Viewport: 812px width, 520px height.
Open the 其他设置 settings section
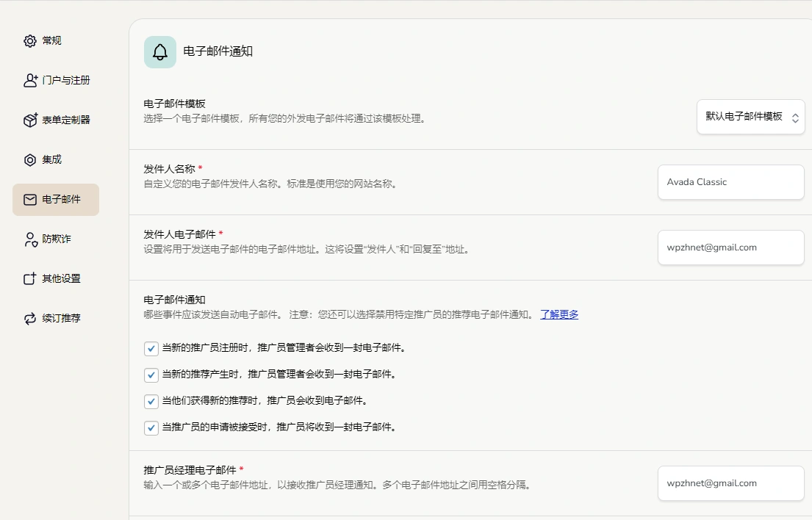[x=55, y=278]
